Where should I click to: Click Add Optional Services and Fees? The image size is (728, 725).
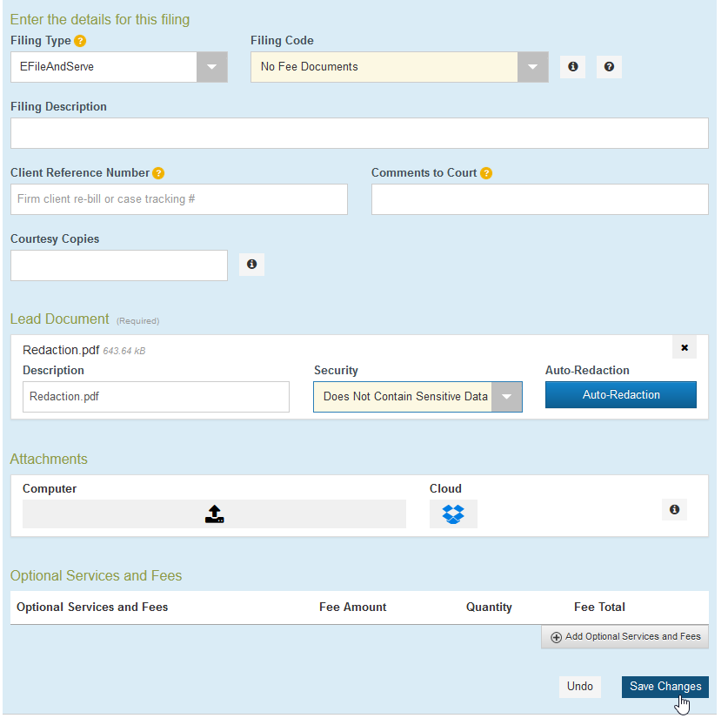(624, 637)
